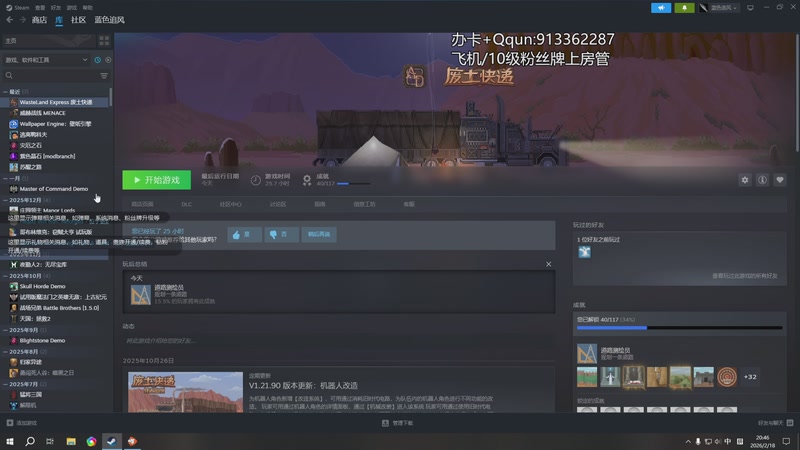The width and height of the screenshot is (800, 450).
Task: Collapse the 2025年8月 group
Action: [x=5, y=352]
